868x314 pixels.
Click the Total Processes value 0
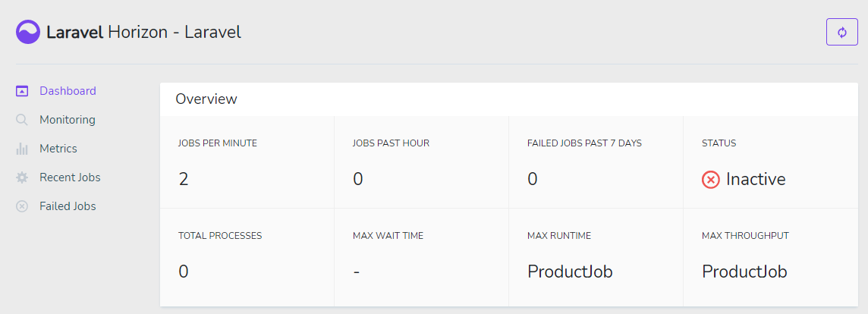(x=183, y=272)
